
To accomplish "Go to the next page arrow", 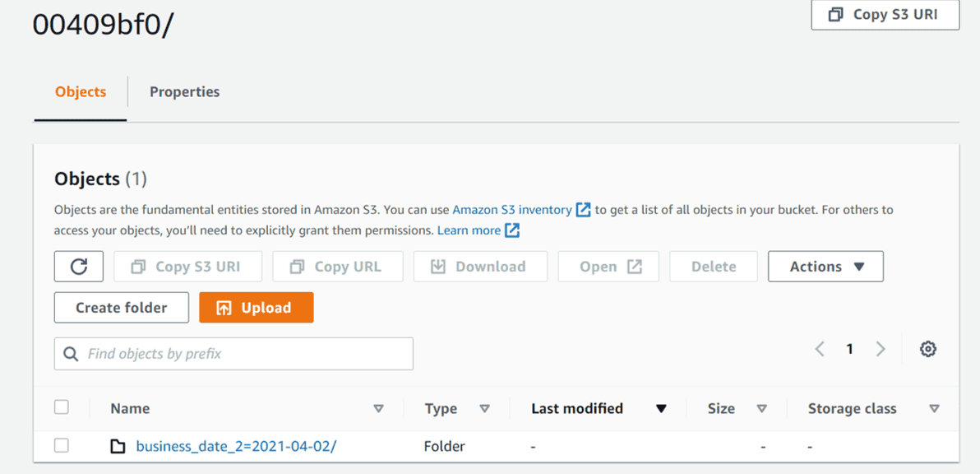I will [881, 349].
